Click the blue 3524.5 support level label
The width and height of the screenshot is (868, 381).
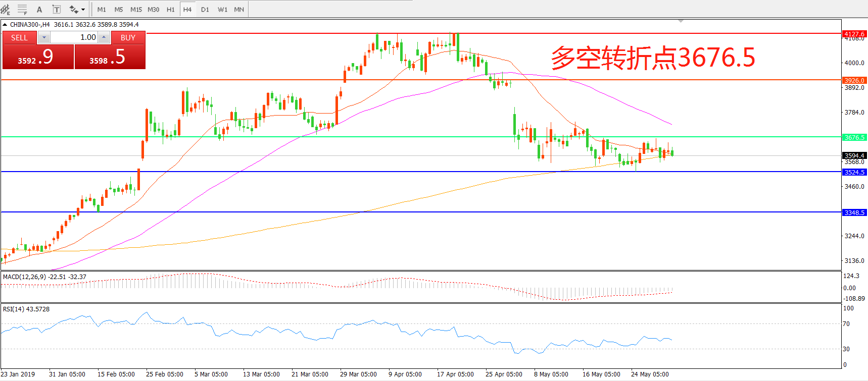pyautogui.click(x=854, y=172)
